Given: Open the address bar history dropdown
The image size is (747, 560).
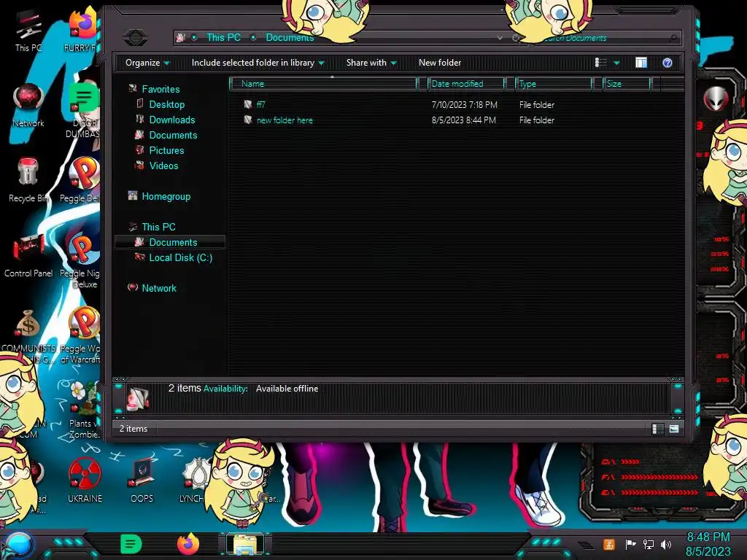Looking at the screenshot, I should (x=500, y=38).
